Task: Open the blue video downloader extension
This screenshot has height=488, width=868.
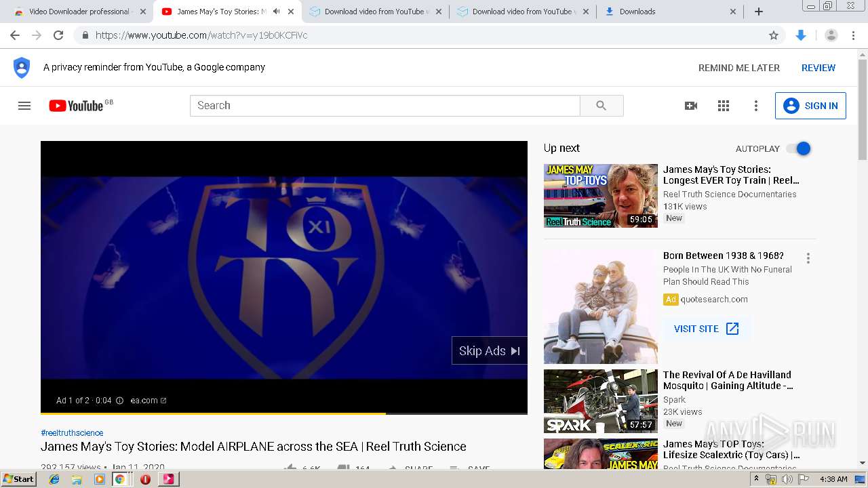Action: (801, 35)
